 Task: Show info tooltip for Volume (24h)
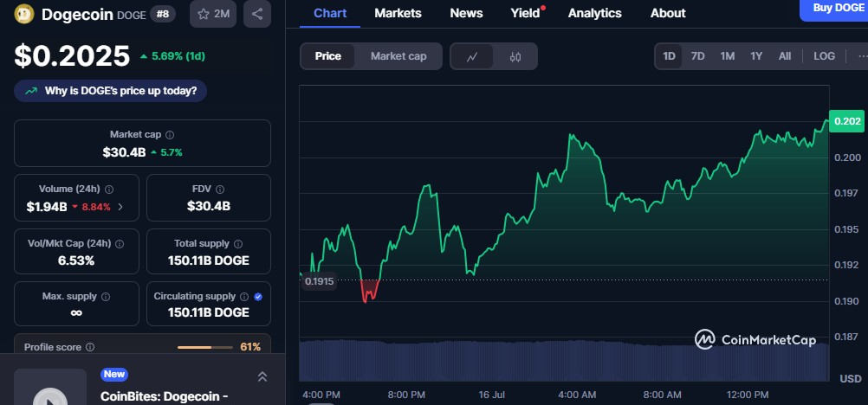click(109, 190)
